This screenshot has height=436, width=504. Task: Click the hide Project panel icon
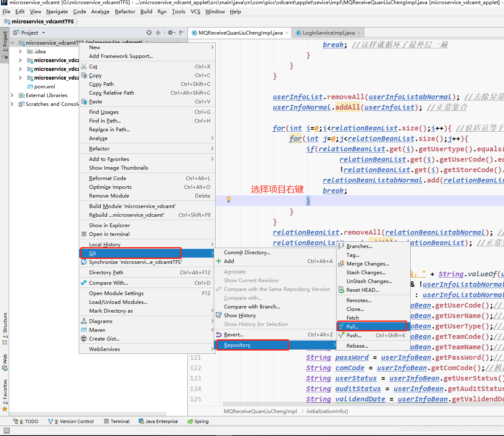(x=182, y=33)
